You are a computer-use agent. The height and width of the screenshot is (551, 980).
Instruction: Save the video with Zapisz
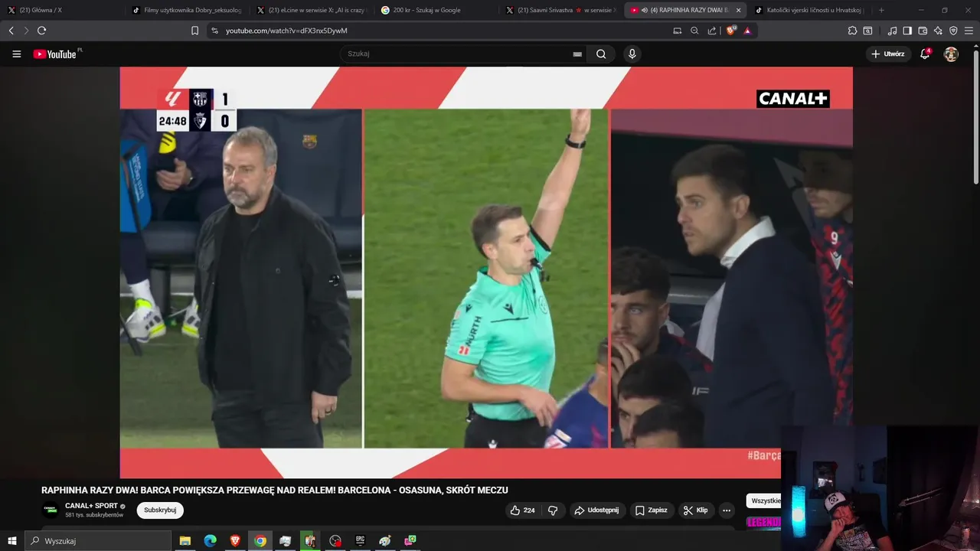coord(652,510)
